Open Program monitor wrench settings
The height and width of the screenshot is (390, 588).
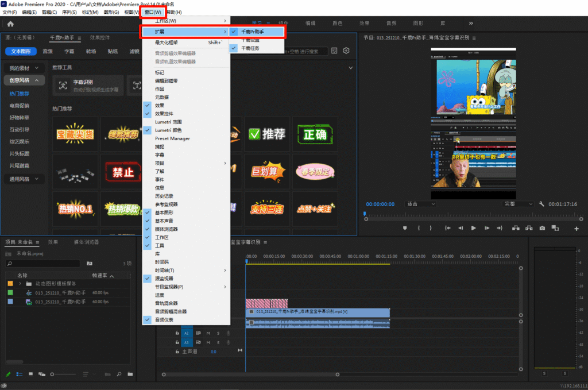tap(541, 204)
